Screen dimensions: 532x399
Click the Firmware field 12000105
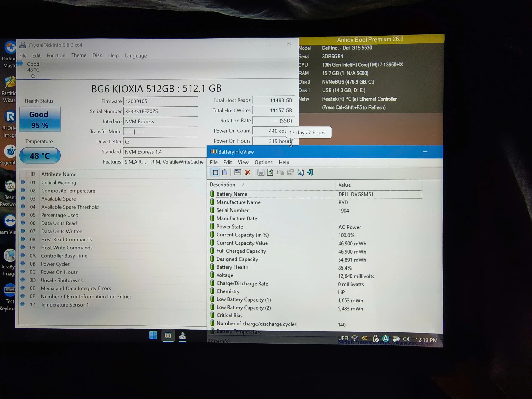pyautogui.click(x=161, y=101)
